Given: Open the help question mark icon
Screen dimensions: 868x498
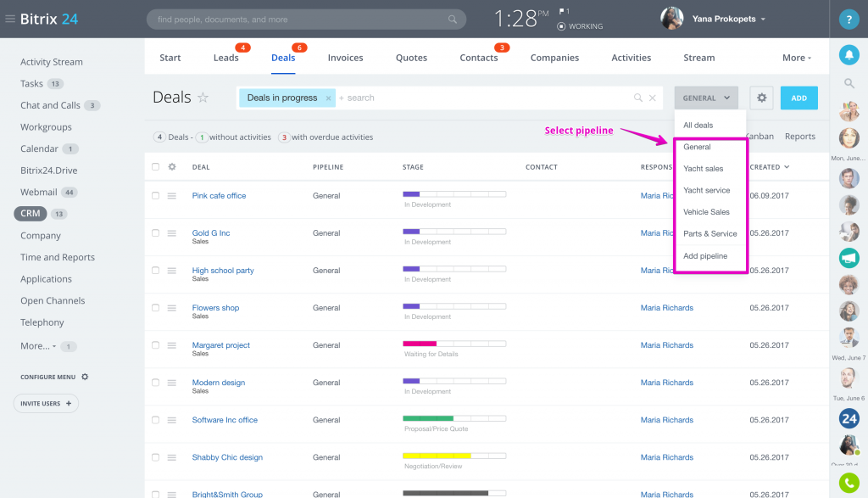Looking at the screenshot, I should (x=849, y=20).
